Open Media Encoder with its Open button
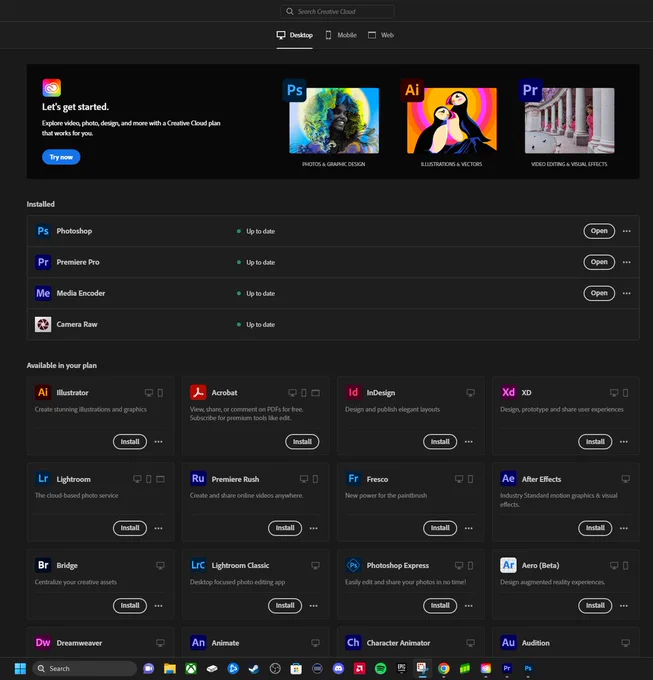Screen dimensions: 653x680 [x=599, y=294]
